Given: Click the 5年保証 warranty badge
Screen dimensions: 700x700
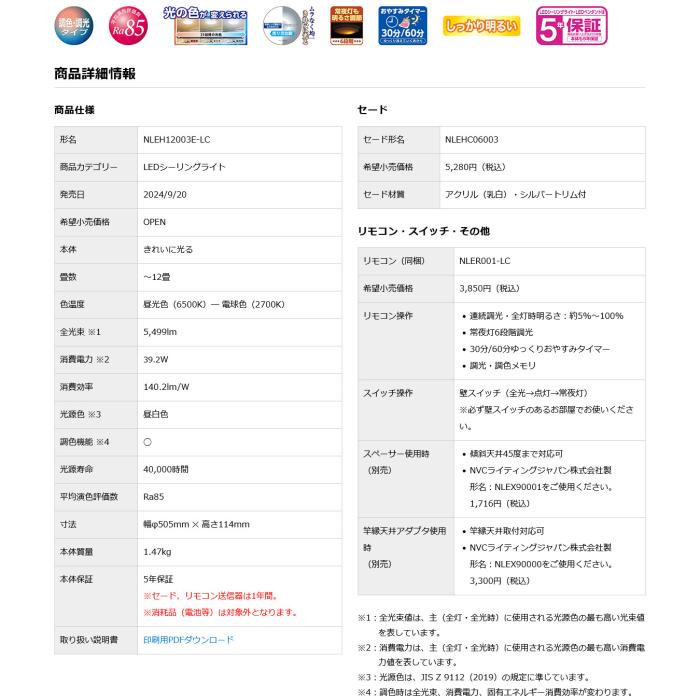Looking at the screenshot, I should tap(572, 26).
